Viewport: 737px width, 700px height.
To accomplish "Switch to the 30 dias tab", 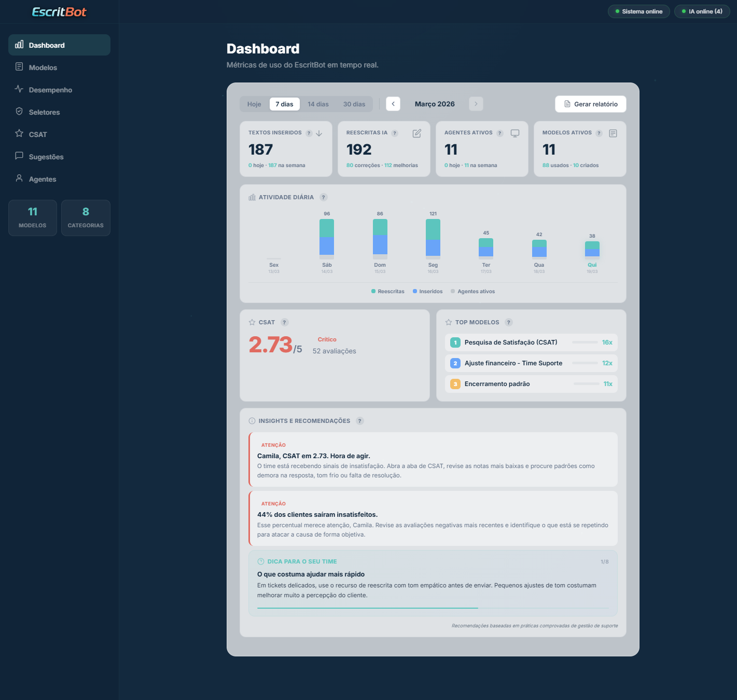I will click(x=354, y=104).
